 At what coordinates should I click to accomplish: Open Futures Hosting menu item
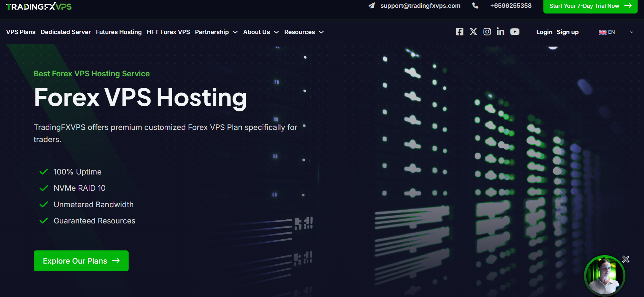[x=119, y=32]
